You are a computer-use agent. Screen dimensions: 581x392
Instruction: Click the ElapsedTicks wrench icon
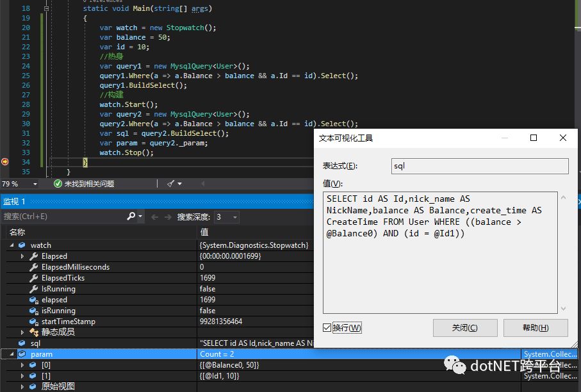pyautogui.click(x=34, y=278)
